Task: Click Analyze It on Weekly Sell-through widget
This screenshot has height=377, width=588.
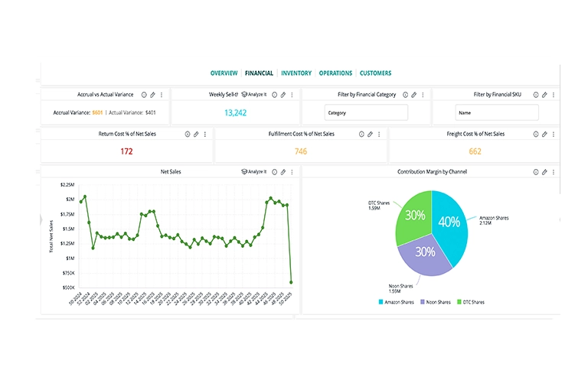Action: click(x=256, y=95)
